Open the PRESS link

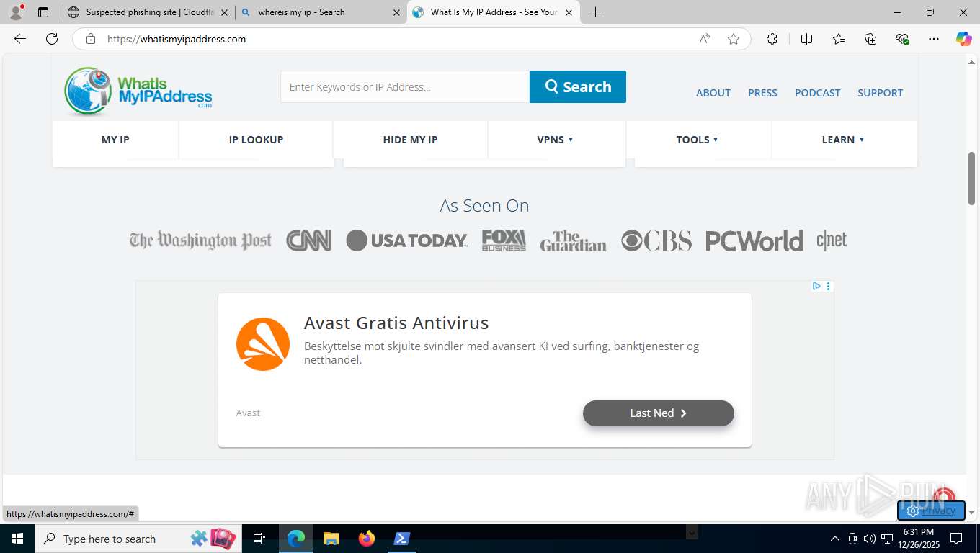(762, 93)
